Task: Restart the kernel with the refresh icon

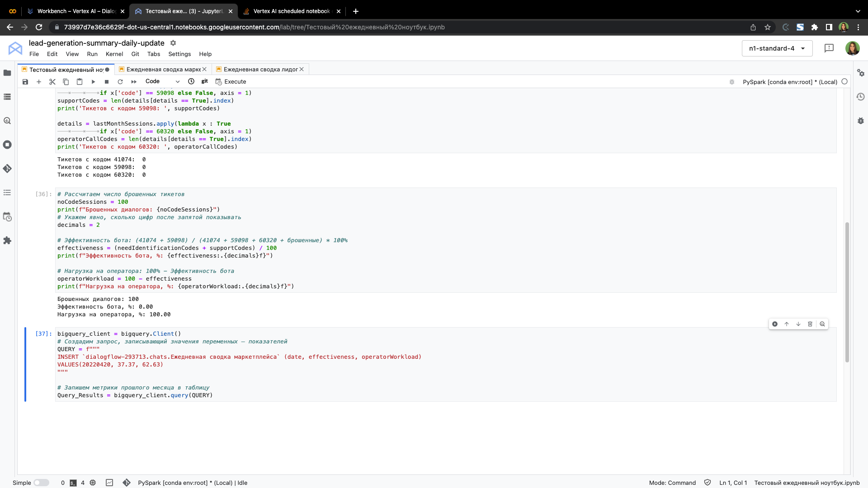Action: pos(120,82)
